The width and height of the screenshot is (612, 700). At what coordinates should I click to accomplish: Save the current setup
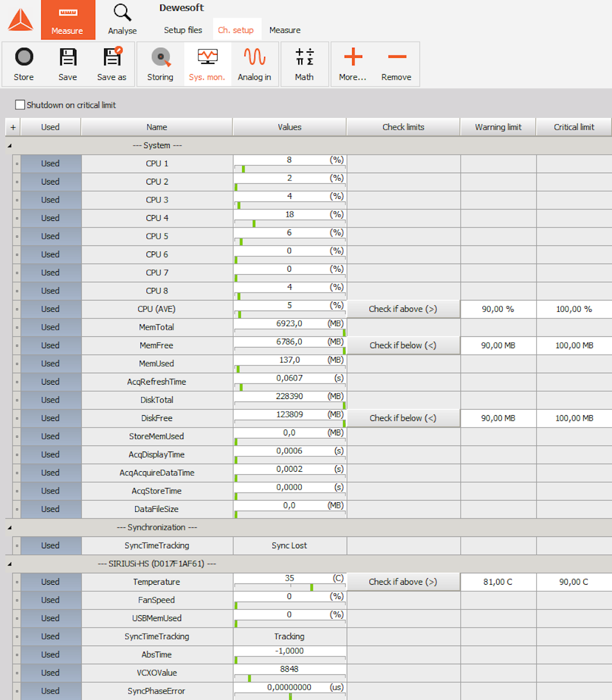pyautogui.click(x=68, y=65)
